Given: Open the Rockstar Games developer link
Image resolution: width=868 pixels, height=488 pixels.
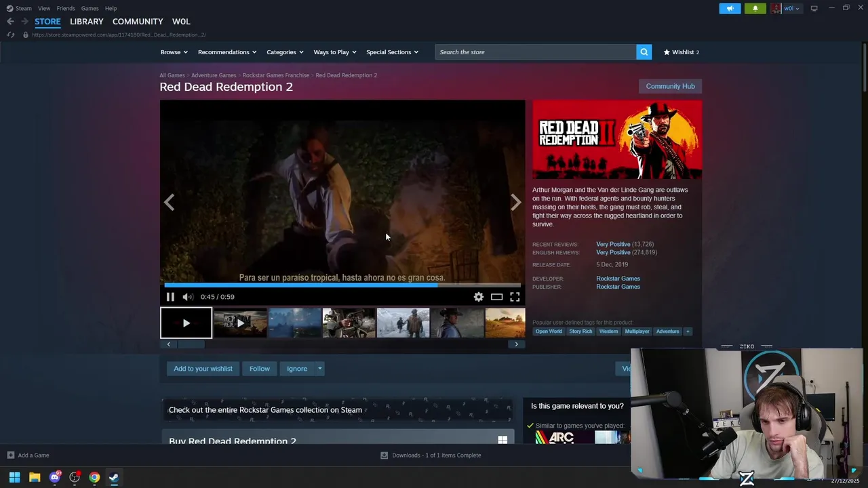Looking at the screenshot, I should click(618, 279).
